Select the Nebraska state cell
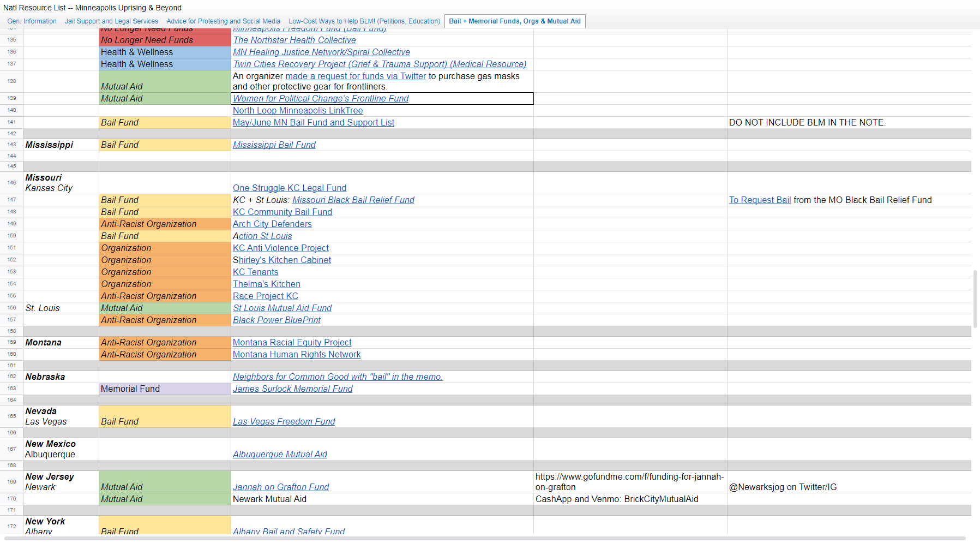 pos(61,377)
